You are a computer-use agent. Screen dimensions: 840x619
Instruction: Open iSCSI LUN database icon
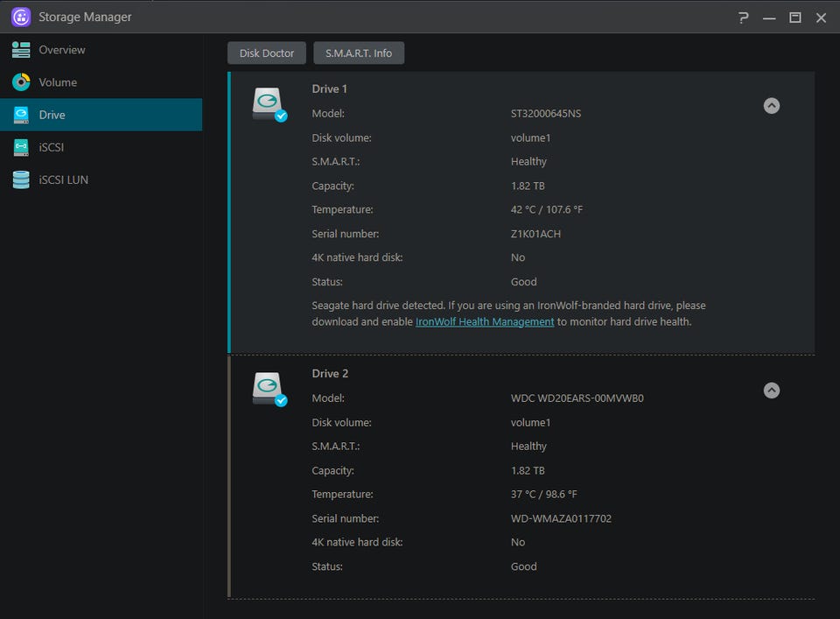click(x=21, y=179)
